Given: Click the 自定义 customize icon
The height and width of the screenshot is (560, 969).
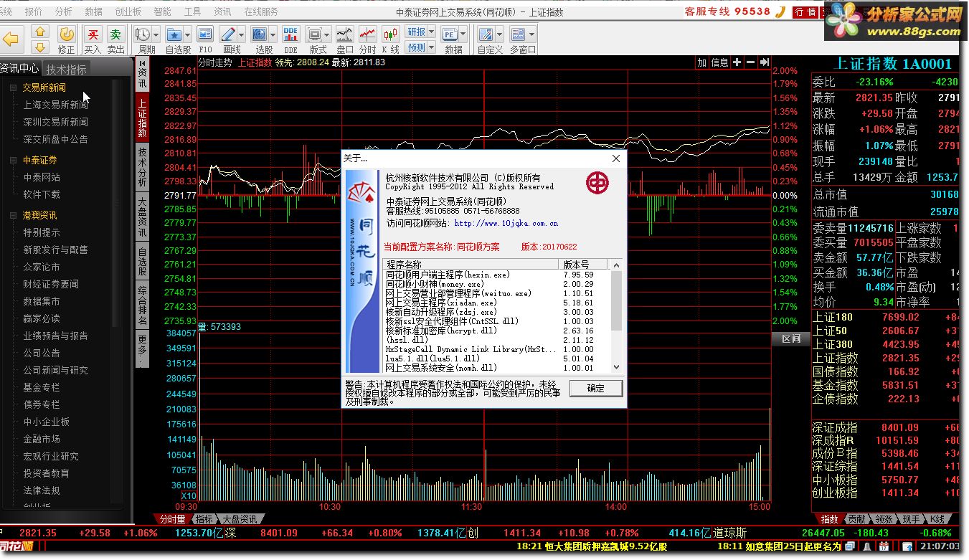Looking at the screenshot, I should coord(486,34).
